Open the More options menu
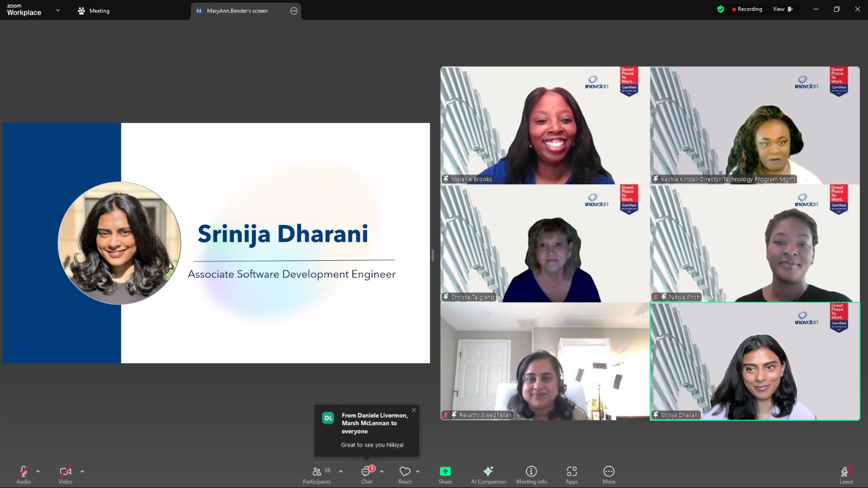The image size is (868, 488). click(x=609, y=474)
